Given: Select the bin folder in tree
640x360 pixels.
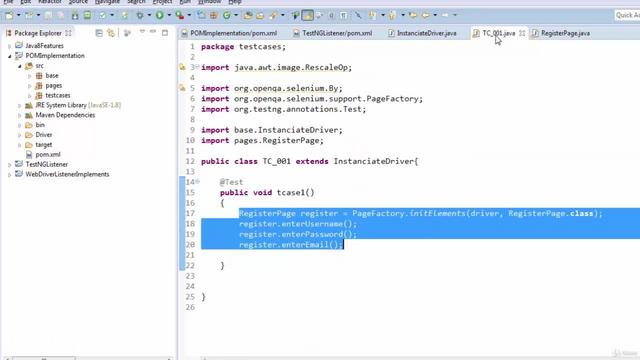Looking at the screenshot, I should click(40, 125).
